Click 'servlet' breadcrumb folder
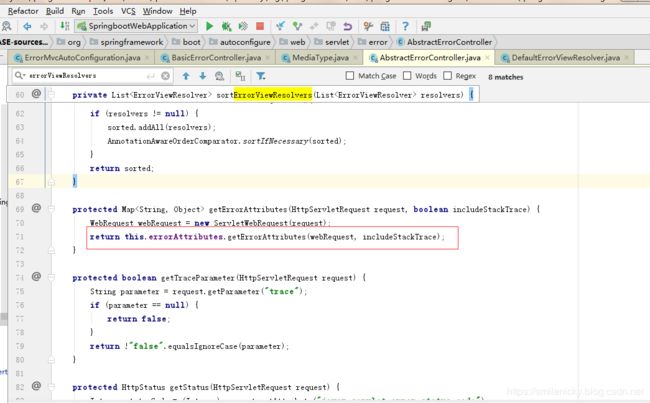650x403 pixels. (x=332, y=42)
